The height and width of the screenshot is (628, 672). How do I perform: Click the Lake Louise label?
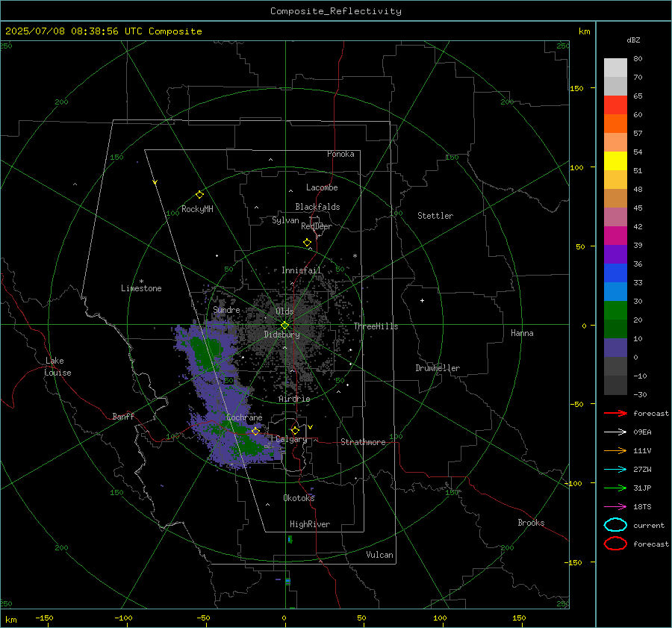click(57, 367)
